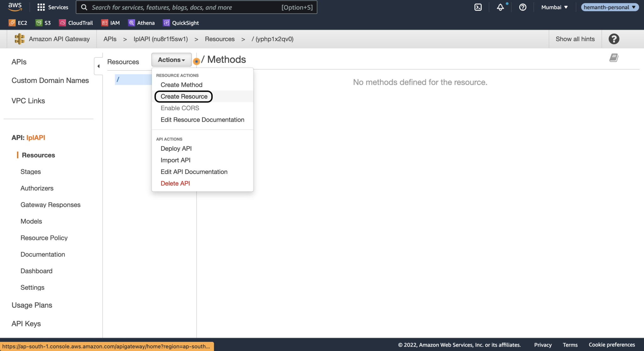Select Create Resource from the menu
The image size is (644, 351).
tap(183, 97)
